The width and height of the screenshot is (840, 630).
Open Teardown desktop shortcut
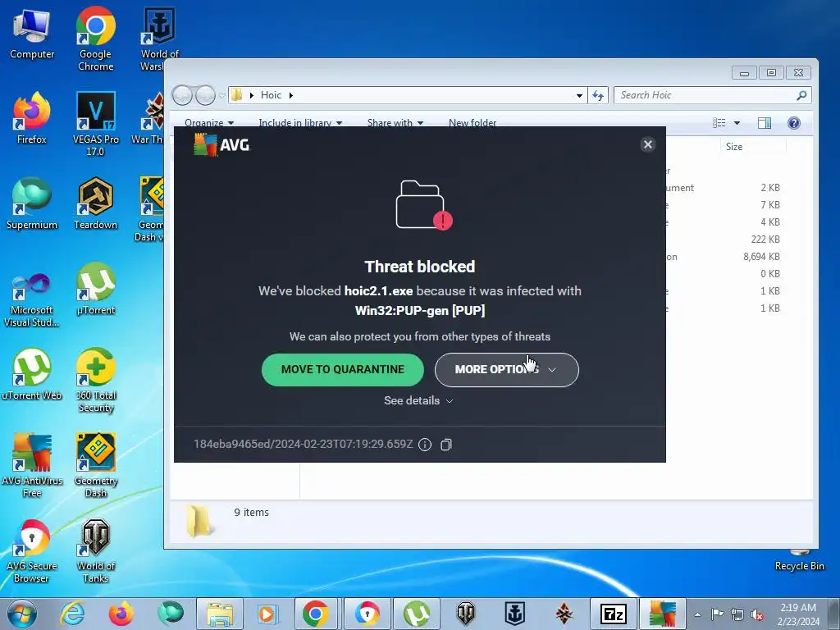pos(95,203)
